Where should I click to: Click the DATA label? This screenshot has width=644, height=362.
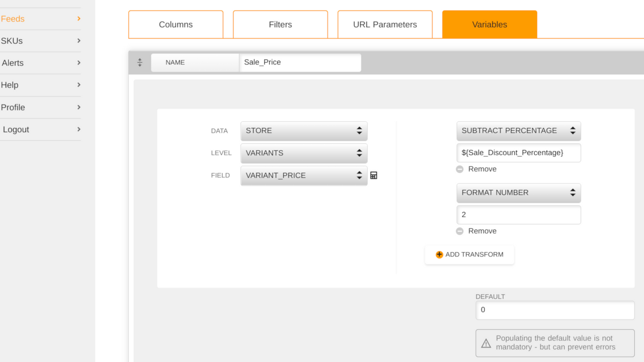point(219,131)
